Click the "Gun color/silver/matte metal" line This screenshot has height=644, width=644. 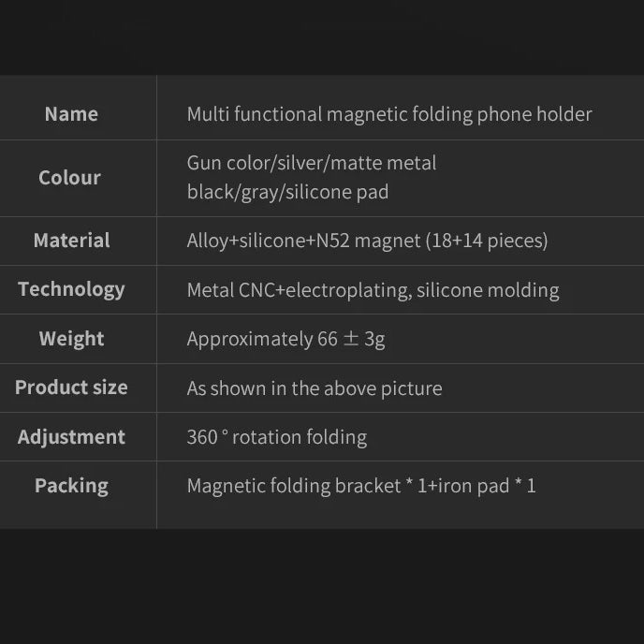312,163
